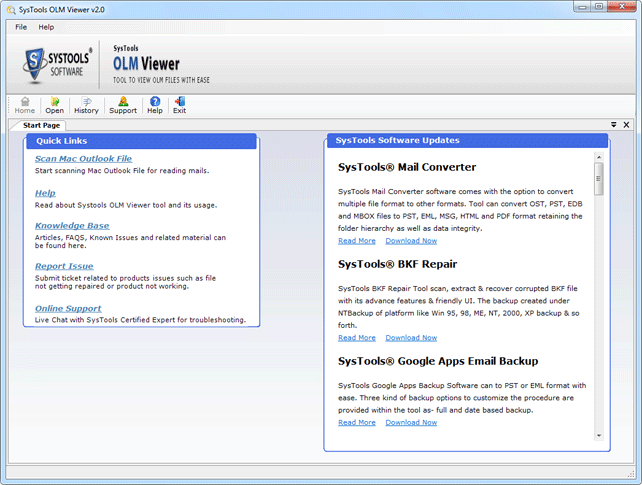Click 'Live Chat with SysTools Certified Expert' text
The height and width of the screenshot is (485, 642).
pos(140,320)
